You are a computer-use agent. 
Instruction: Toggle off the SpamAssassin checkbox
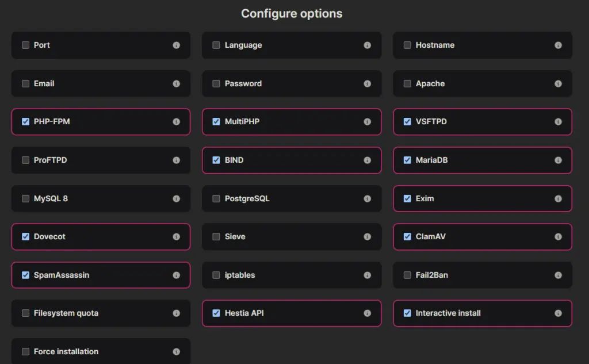pos(25,275)
